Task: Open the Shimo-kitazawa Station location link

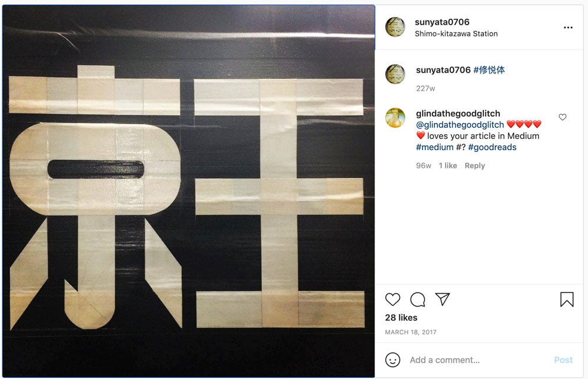Action: coord(456,34)
